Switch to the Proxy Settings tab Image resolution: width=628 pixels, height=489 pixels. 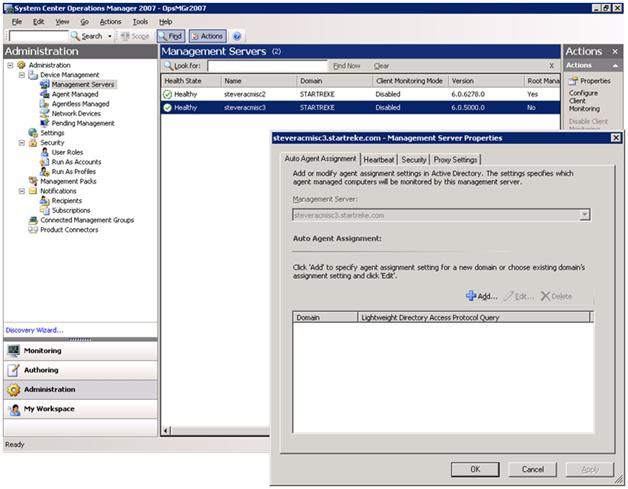pyautogui.click(x=455, y=159)
